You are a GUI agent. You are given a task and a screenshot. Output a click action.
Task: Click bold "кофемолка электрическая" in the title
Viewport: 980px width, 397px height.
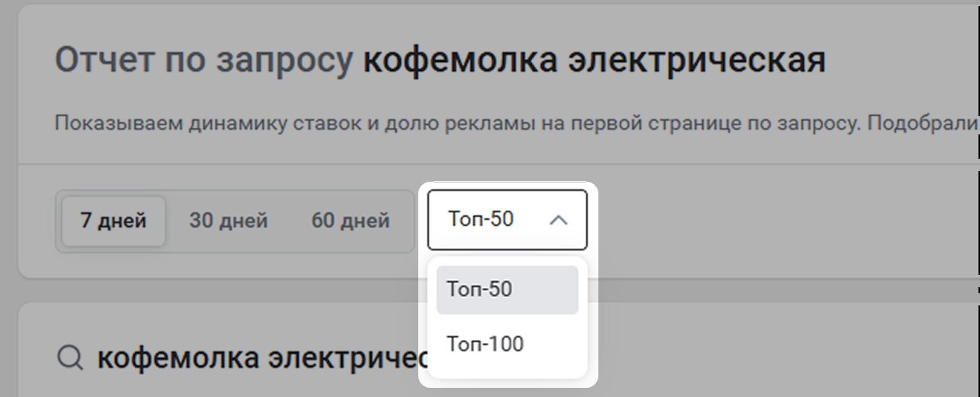tap(594, 60)
